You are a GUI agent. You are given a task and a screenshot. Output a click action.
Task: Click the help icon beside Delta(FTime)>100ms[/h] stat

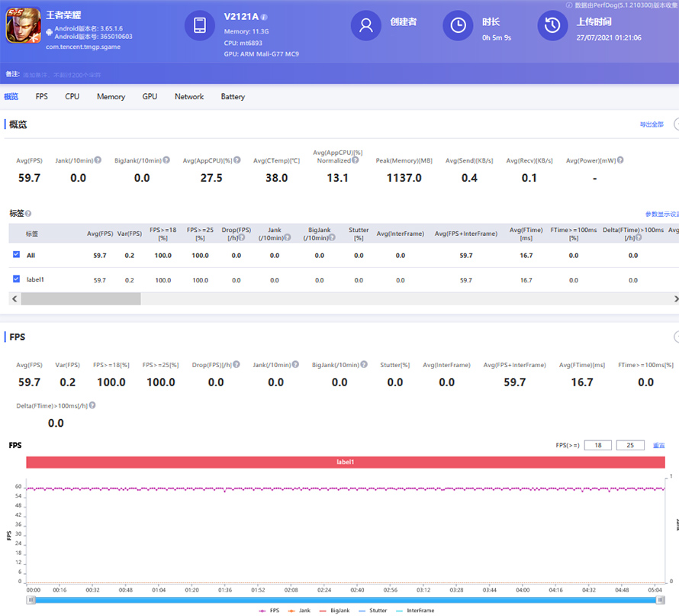[x=92, y=405]
